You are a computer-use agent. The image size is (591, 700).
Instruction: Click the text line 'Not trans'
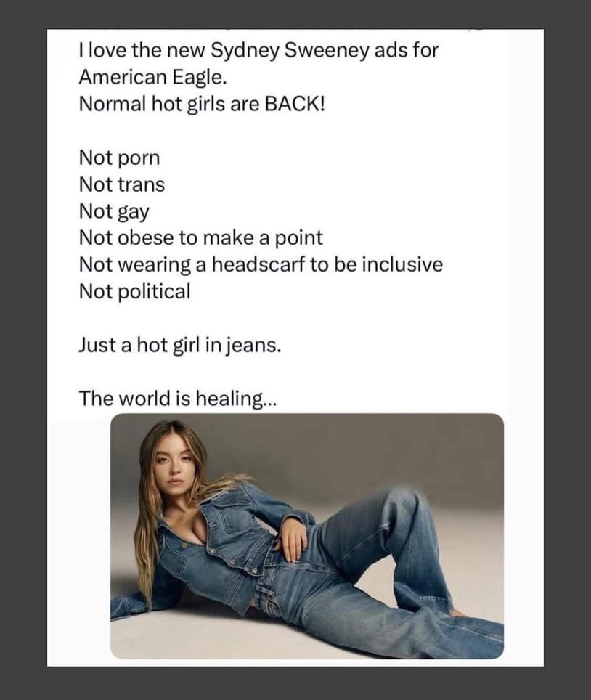pyautogui.click(x=122, y=184)
